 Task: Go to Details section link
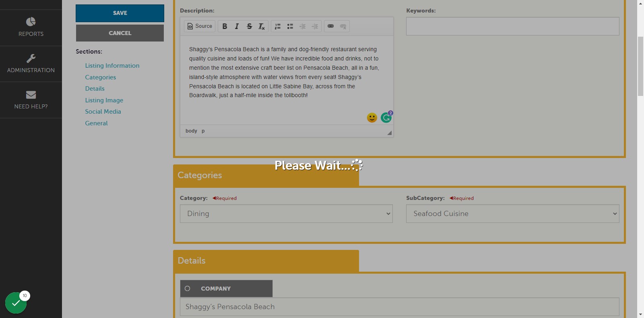point(95,89)
